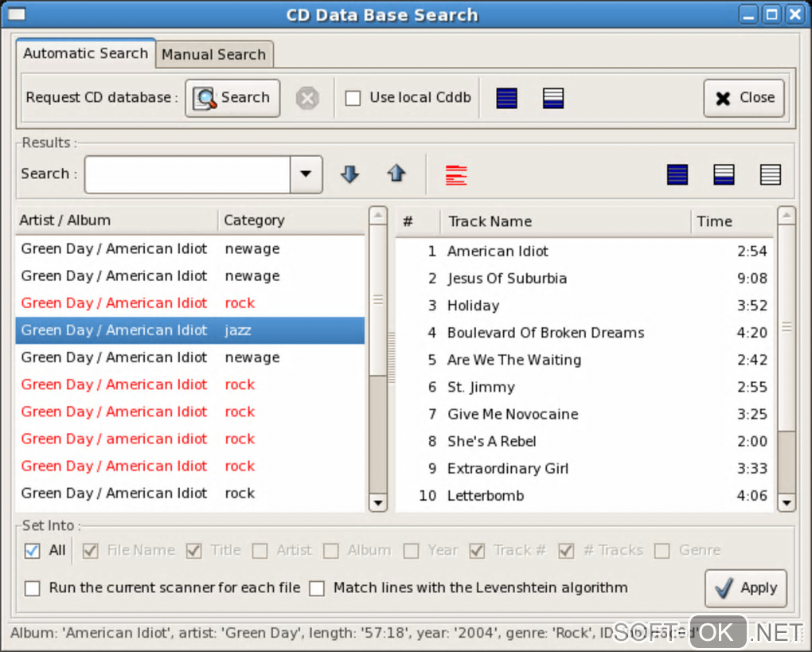Click album list scrollbar up arrow

tap(378, 215)
